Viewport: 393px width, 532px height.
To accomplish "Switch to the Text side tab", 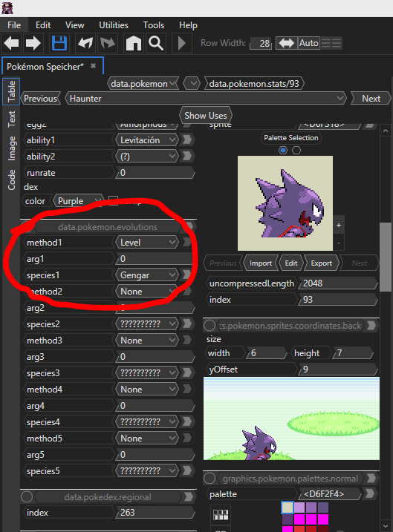I will (x=12, y=119).
